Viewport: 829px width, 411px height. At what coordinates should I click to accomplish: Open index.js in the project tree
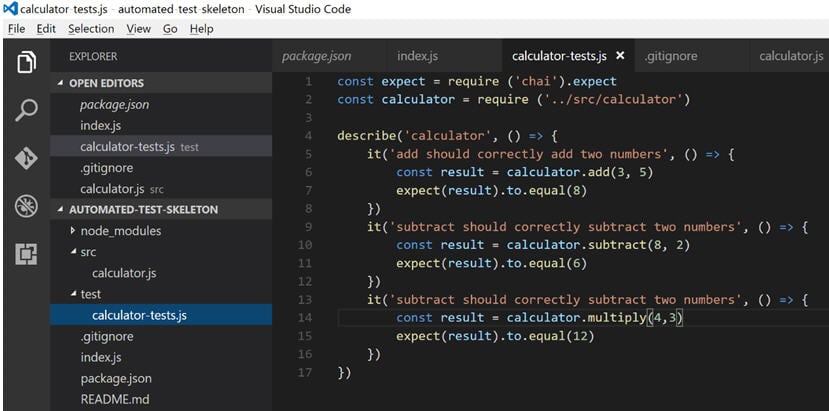[x=161, y=357]
